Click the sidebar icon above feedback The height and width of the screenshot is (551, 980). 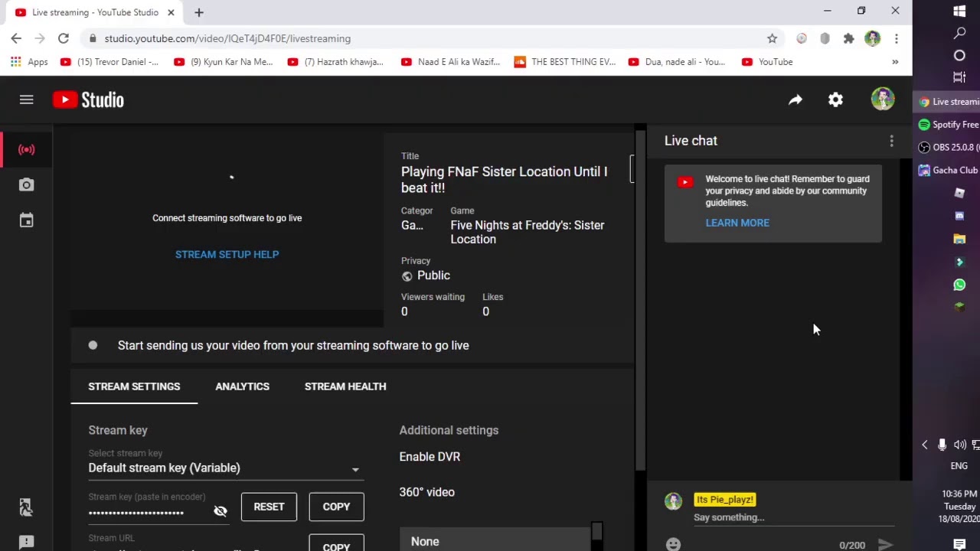(26, 507)
